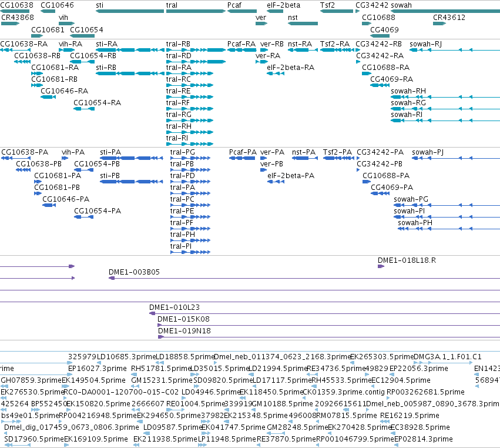This screenshot has width=500, height=448.
Task: Select CG10646-PA protein label
Action: point(66,199)
